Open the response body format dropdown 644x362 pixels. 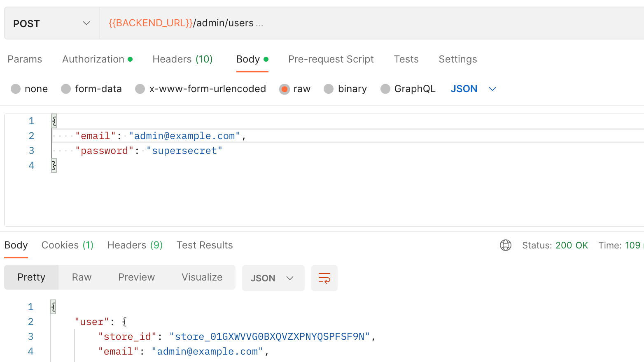[273, 278]
